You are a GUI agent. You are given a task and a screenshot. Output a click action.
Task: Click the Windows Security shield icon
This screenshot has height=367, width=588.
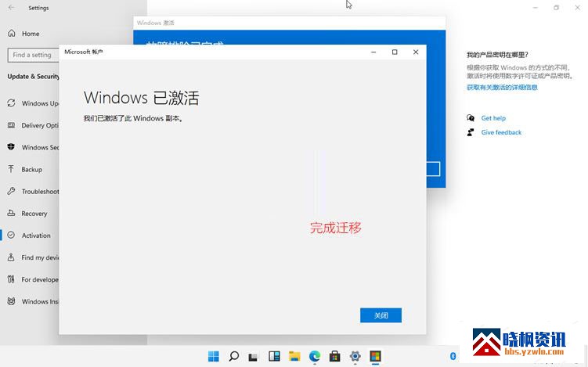[11, 147]
